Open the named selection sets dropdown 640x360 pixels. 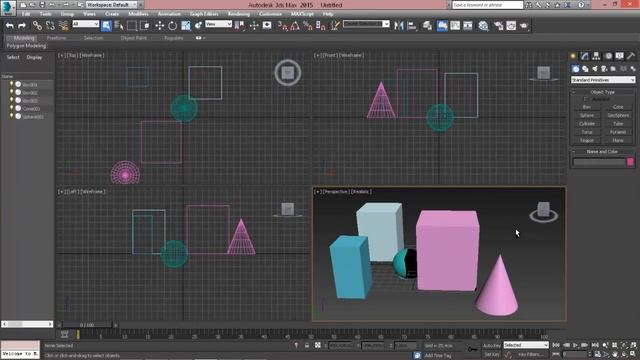tap(366, 24)
